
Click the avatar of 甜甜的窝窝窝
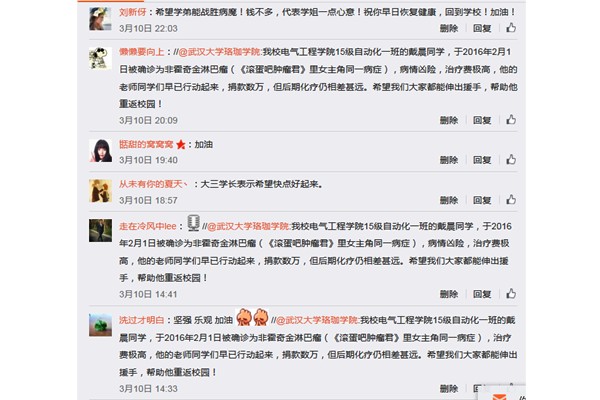101,151
